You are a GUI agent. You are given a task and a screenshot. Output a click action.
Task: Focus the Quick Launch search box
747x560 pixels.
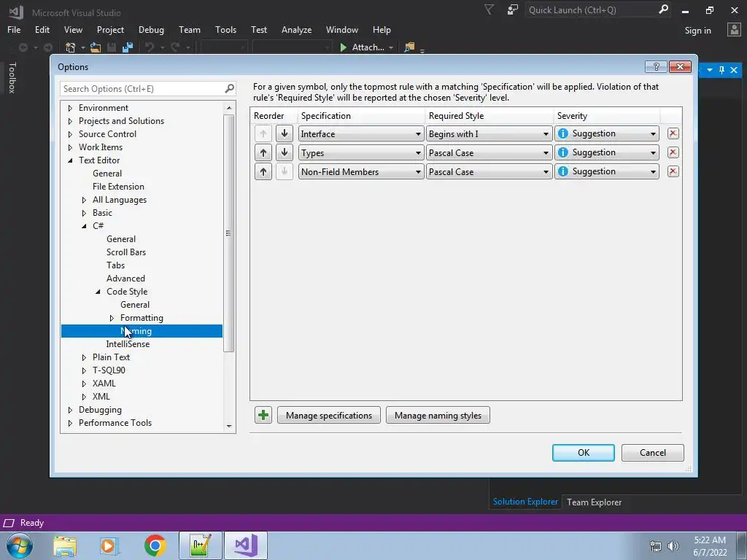(x=592, y=9)
